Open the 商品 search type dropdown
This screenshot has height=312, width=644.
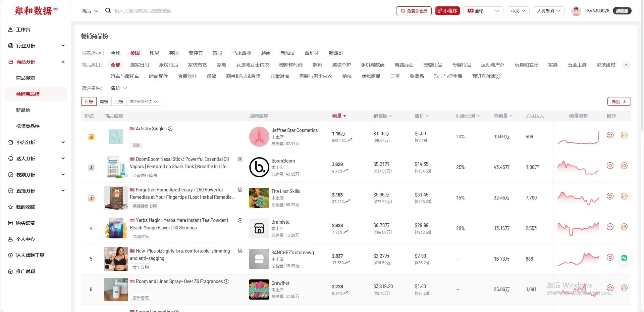90,11
